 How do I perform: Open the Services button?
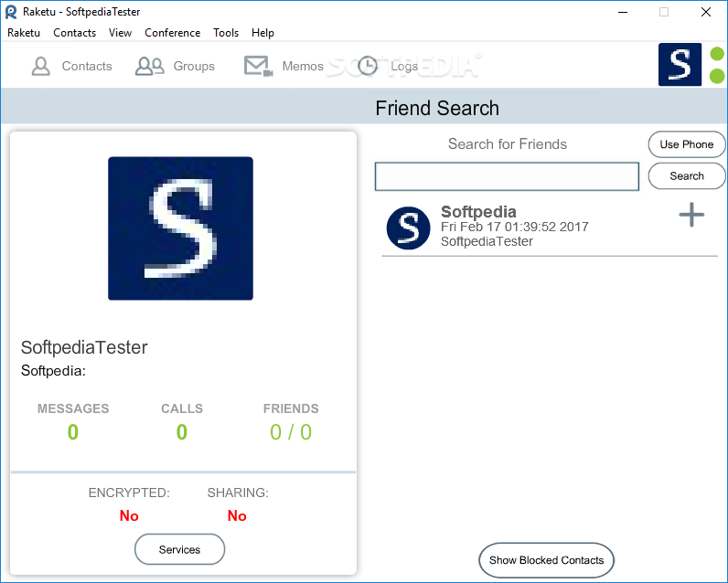(179, 549)
